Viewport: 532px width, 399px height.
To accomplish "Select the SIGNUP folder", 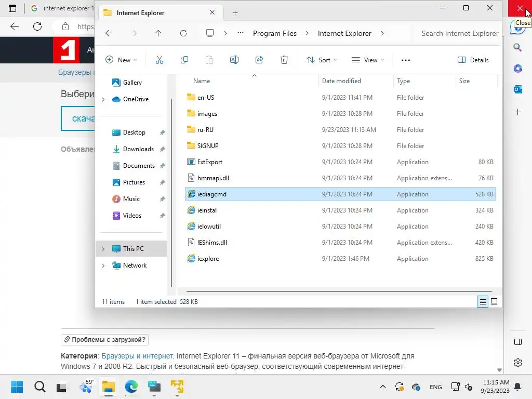I will tap(340, 146).
